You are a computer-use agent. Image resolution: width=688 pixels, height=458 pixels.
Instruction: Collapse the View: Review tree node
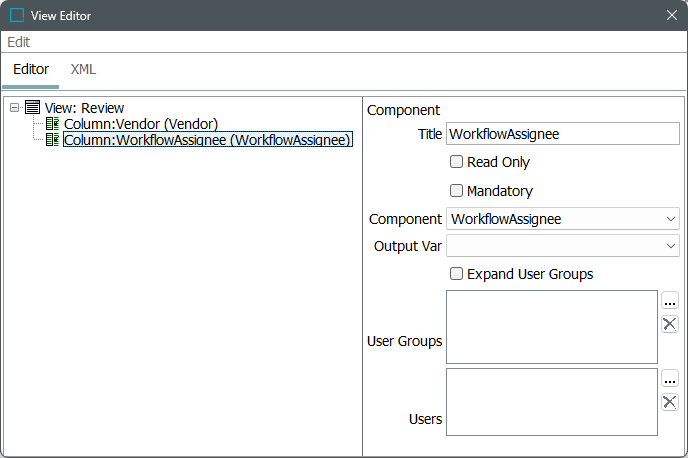[14, 108]
